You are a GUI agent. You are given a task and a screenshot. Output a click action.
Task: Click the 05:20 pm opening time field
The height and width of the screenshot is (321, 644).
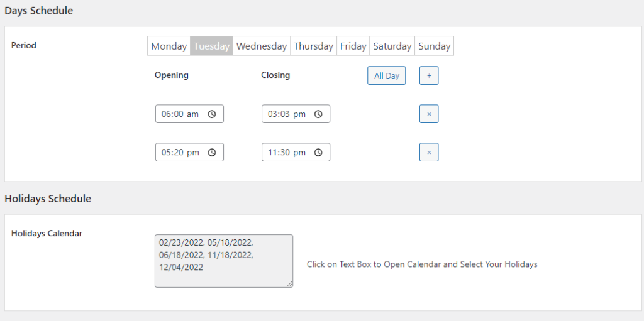point(189,152)
